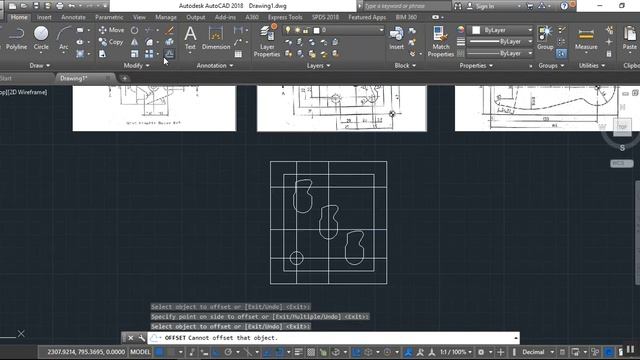The width and height of the screenshot is (640, 360).
Task: Expand the Block panel dropdown
Action: click(405, 65)
